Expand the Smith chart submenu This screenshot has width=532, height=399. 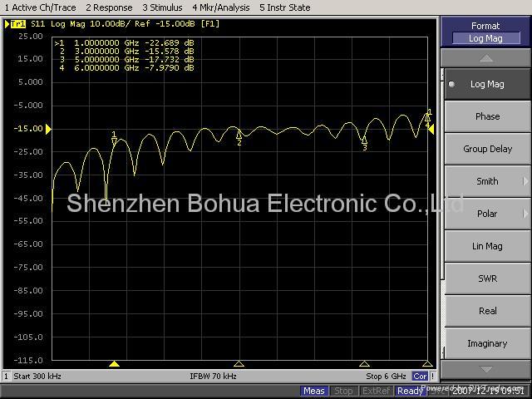coord(486,181)
